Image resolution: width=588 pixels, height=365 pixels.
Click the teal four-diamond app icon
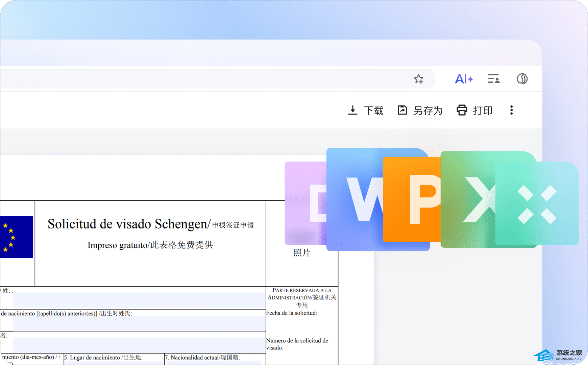pos(537,203)
